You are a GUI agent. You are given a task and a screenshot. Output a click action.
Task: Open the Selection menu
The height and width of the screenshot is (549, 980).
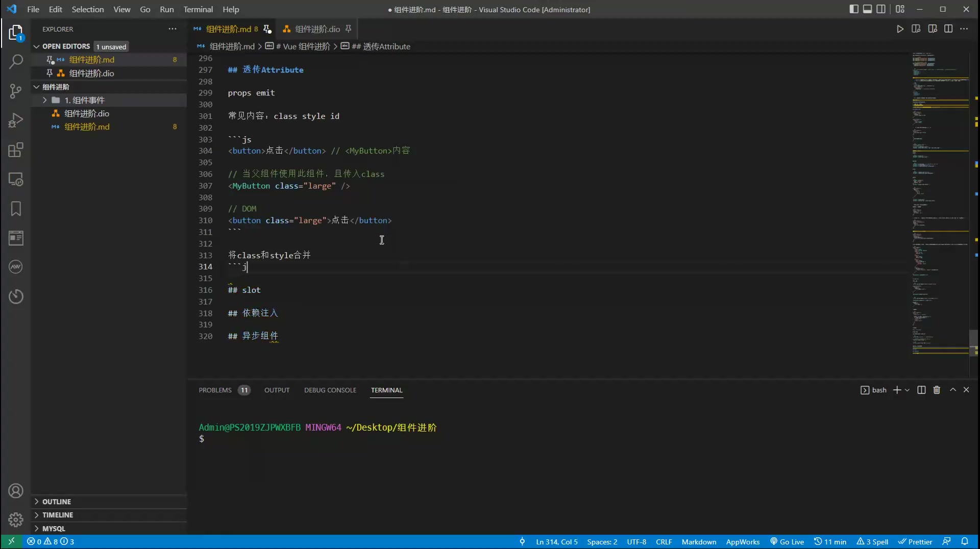(x=87, y=9)
